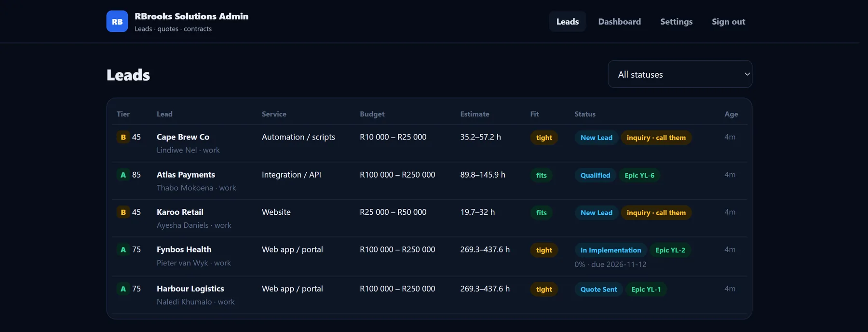The image size is (868, 332).
Task: Click the Lead column header
Action: tap(164, 114)
